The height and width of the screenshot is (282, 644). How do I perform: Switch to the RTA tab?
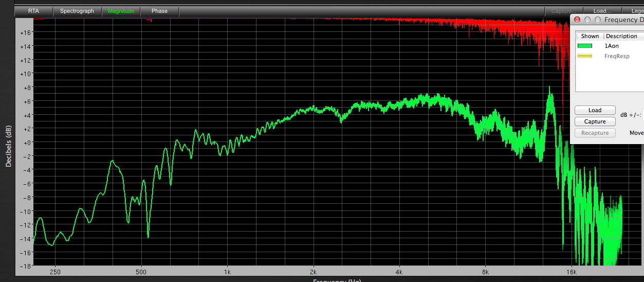pyautogui.click(x=33, y=11)
